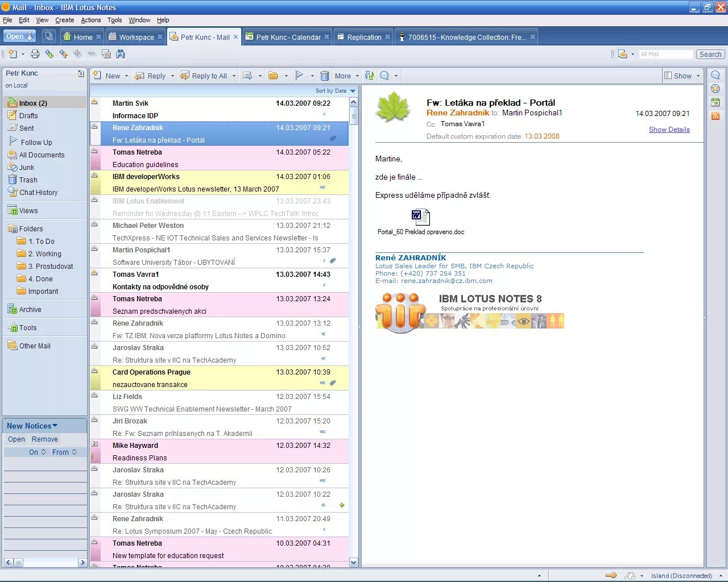Image resolution: width=728 pixels, height=582 pixels.
Task: Open the star Activities sidebar icon
Action: 715,89
